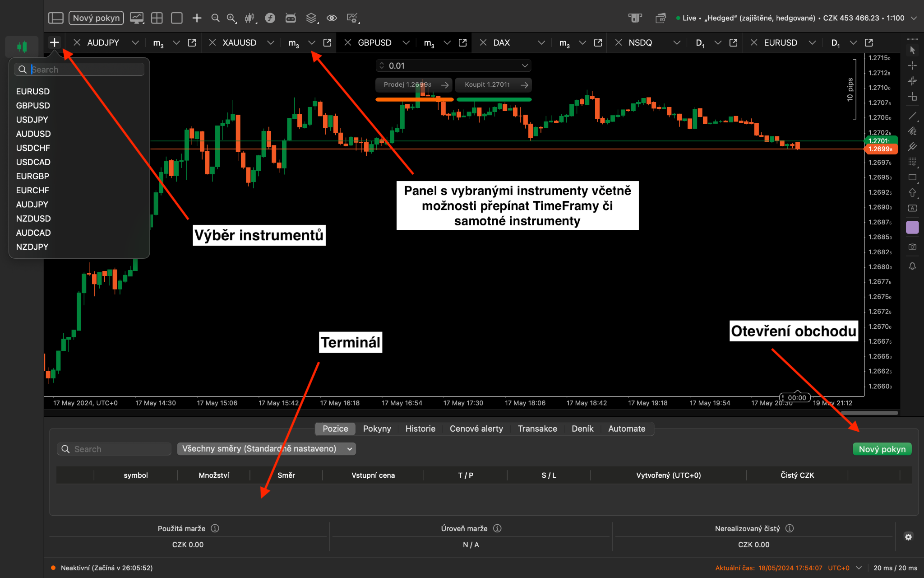Select GBPUSD from the instrument list
The width and height of the screenshot is (924, 578).
point(33,105)
